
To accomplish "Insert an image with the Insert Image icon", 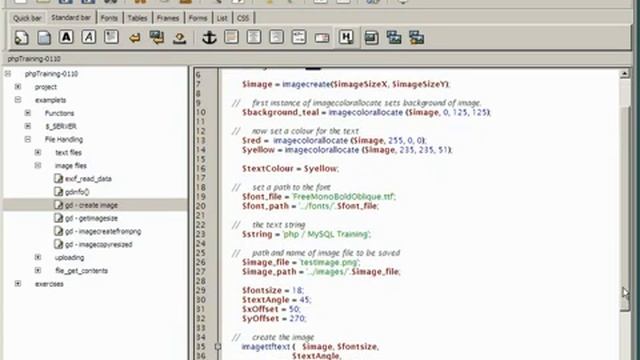I will coord(371,38).
